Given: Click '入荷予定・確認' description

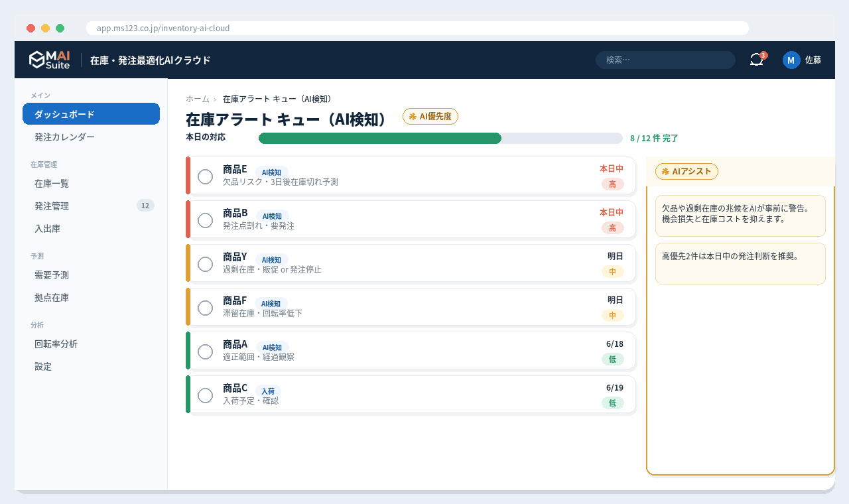Looking at the screenshot, I should pos(251,401).
